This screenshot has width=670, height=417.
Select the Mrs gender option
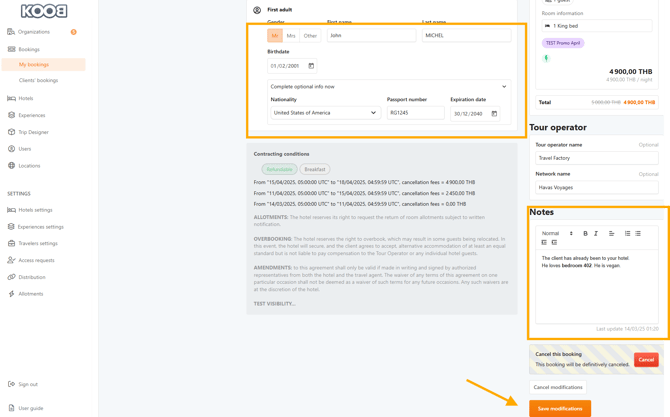(x=291, y=36)
